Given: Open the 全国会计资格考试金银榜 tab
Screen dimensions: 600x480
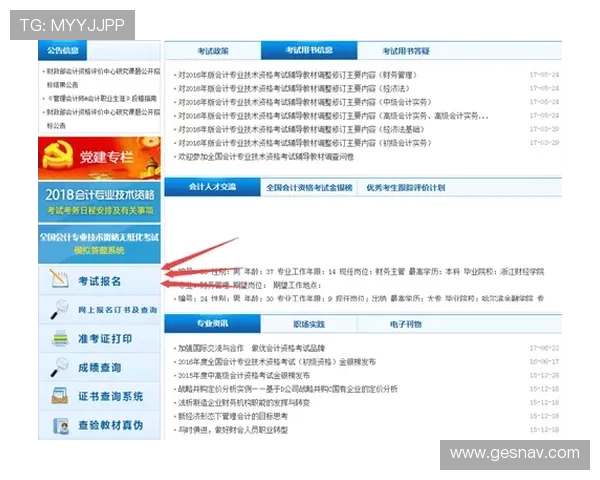Looking at the screenshot, I should pos(309,188).
